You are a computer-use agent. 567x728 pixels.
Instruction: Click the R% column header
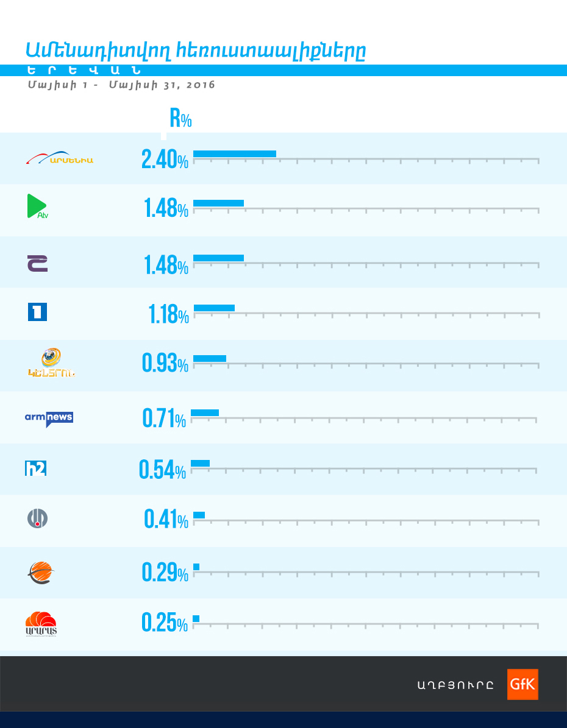point(180,119)
